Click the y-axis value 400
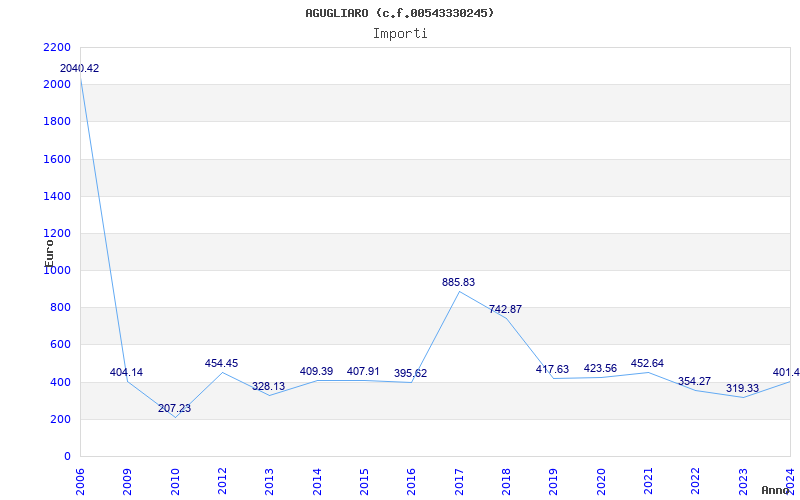Viewport: 800px width, 500px height. 60,382
